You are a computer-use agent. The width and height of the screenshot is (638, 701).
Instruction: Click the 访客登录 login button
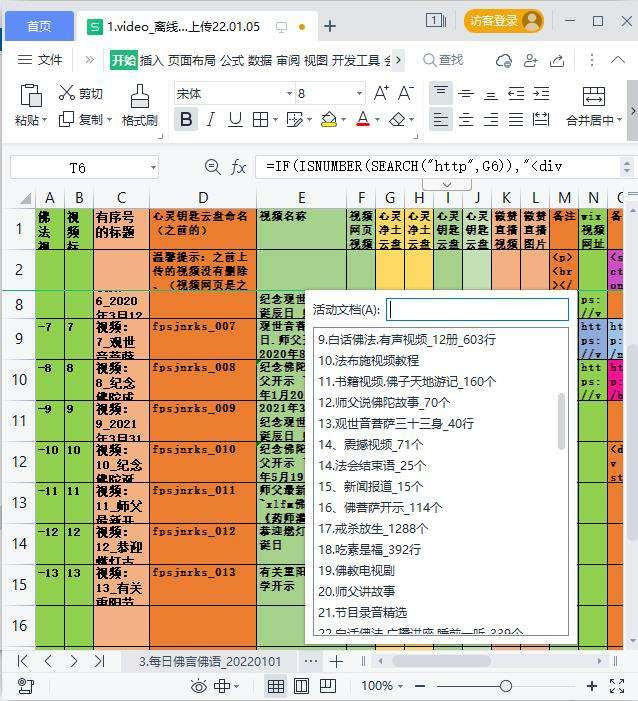click(504, 21)
